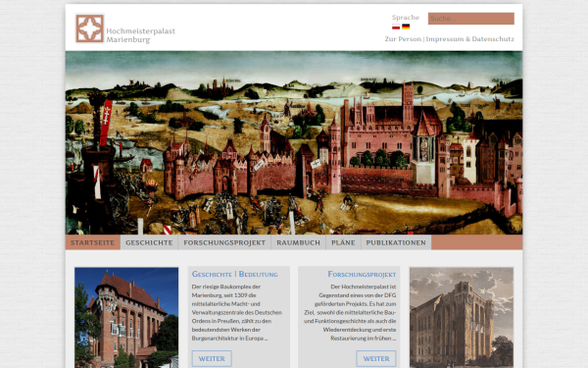Click the Hochmeisterpalast Marienburg logo icon
588x368 pixels.
(89, 28)
